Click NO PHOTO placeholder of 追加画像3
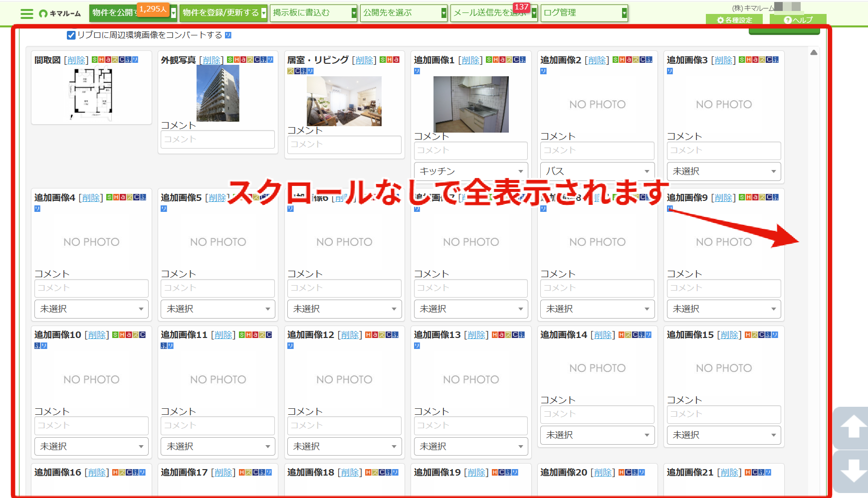This screenshot has height=498, width=868. pyautogui.click(x=724, y=104)
